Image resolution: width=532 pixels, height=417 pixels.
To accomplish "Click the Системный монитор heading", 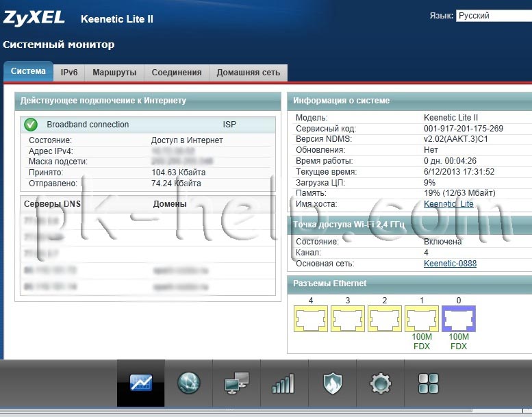I will click(59, 45).
